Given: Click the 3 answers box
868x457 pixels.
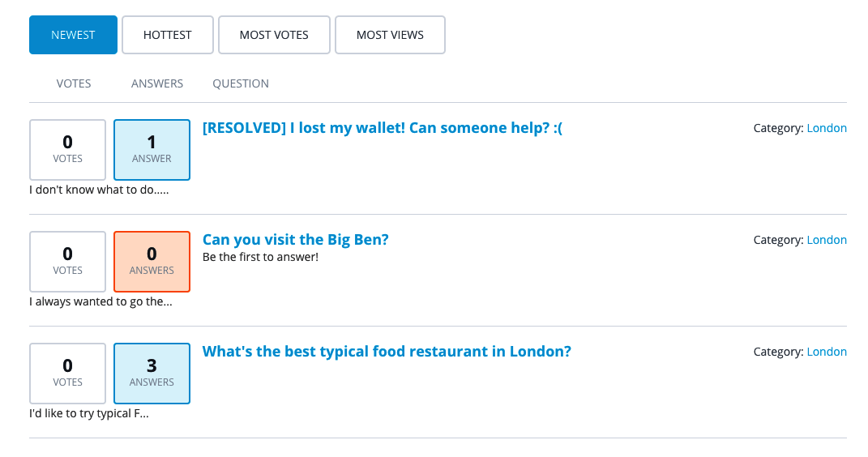Looking at the screenshot, I should 152,374.
